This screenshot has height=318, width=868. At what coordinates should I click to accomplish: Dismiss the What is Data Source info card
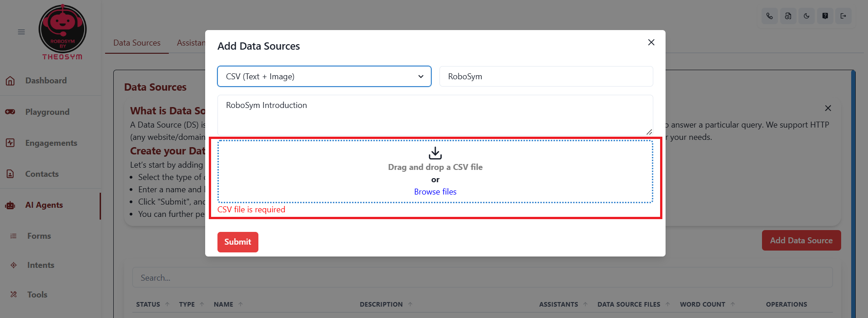(x=828, y=108)
